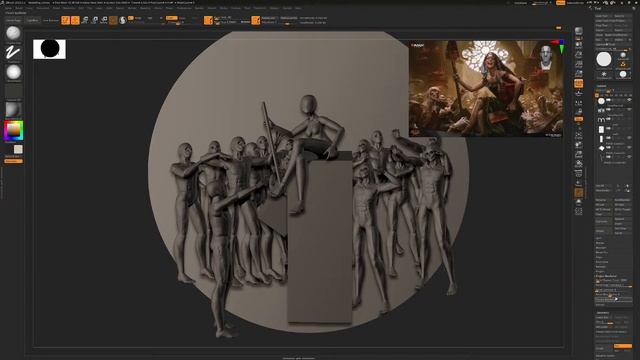Toggle Zsub mode

[x=182, y=18]
